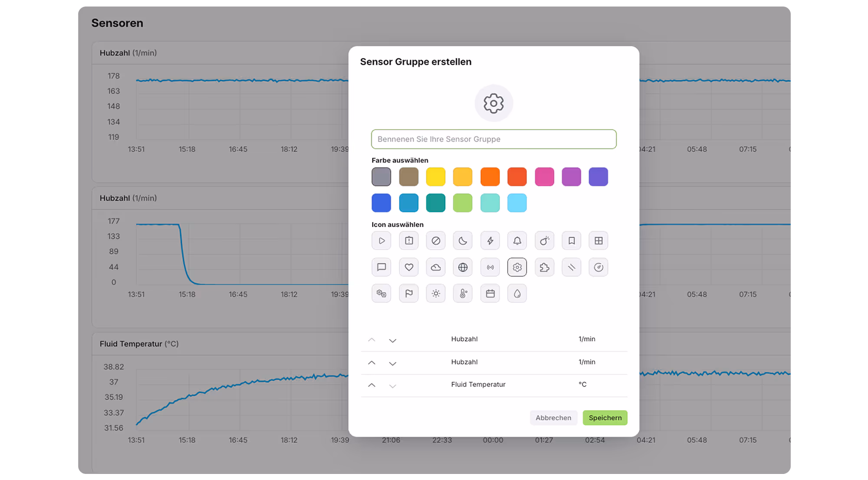The width and height of the screenshot is (868, 480).
Task: Click the highlighted gear icon in the icon grid
Action: pos(517,267)
